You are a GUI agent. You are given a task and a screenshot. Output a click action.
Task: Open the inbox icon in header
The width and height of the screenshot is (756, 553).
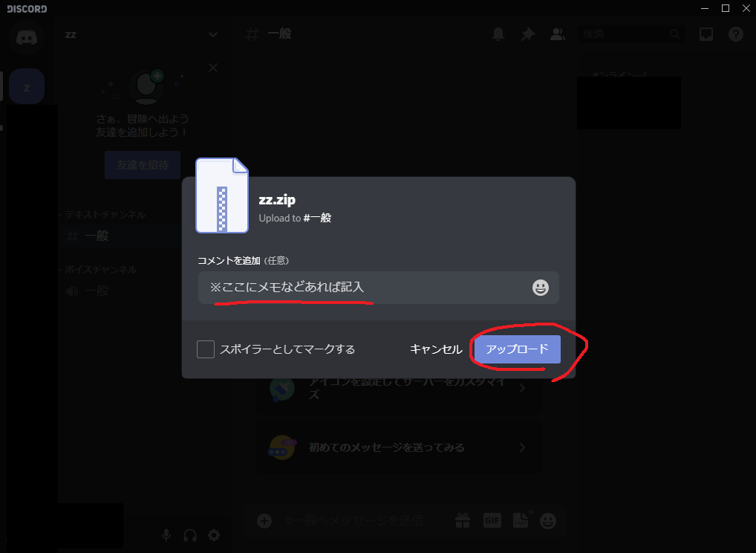pyautogui.click(x=706, y=34)
